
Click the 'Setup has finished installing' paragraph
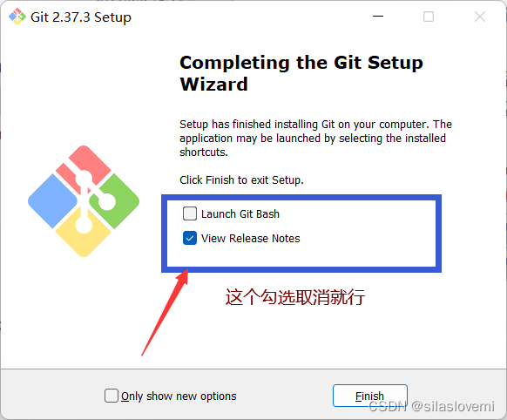click(315, 138)
